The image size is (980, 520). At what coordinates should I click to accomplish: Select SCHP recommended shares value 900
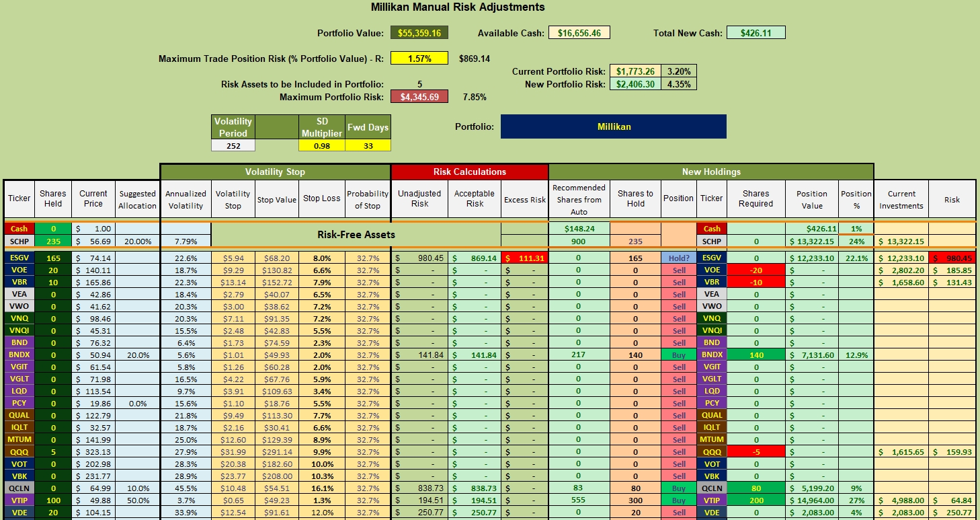click(579, 241)
